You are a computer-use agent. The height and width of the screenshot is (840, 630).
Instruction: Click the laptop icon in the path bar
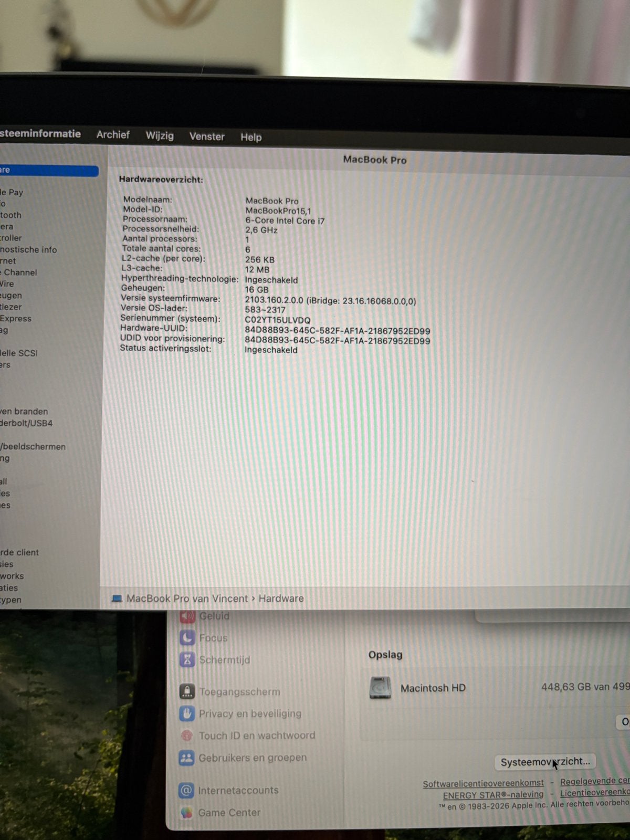pos(117,598)
